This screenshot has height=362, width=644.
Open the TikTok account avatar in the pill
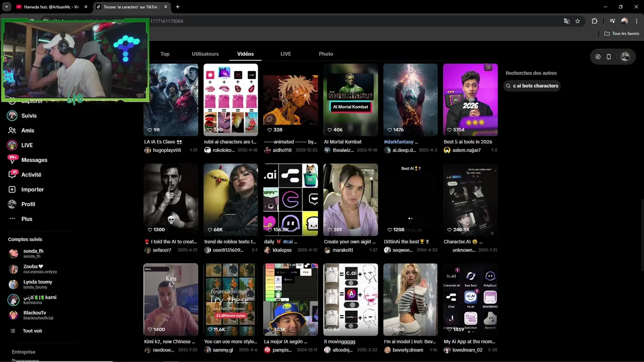point(625,57)
